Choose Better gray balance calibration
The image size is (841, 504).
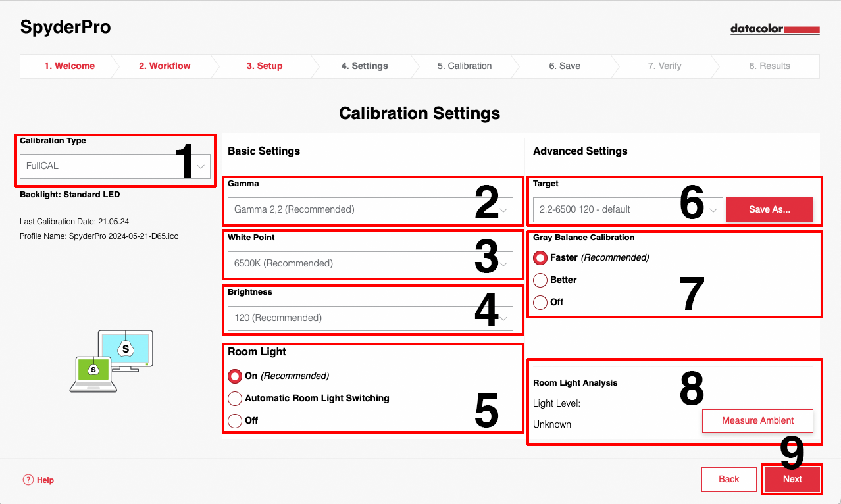point(540,280)
